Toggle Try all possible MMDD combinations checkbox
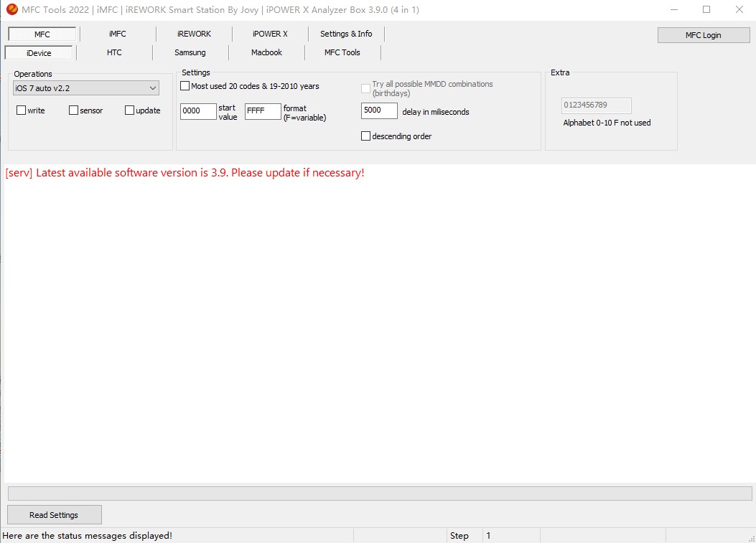This screenshot has width=756, height=543. click(366, 88)
